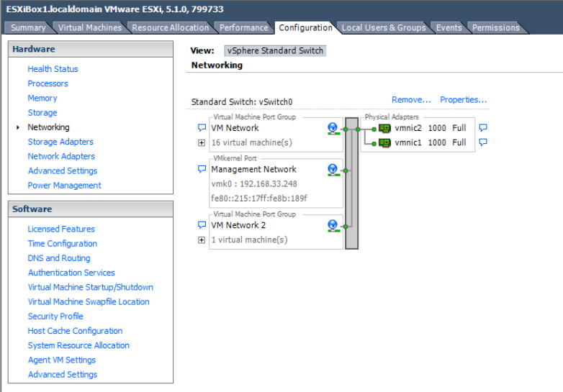
Task: Click Remove... for vSwitch0
Action: click(411, 100)
